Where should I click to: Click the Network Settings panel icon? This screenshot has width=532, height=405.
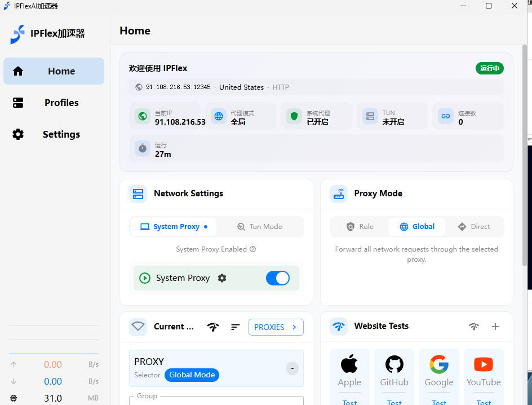[x=138, y=194]
